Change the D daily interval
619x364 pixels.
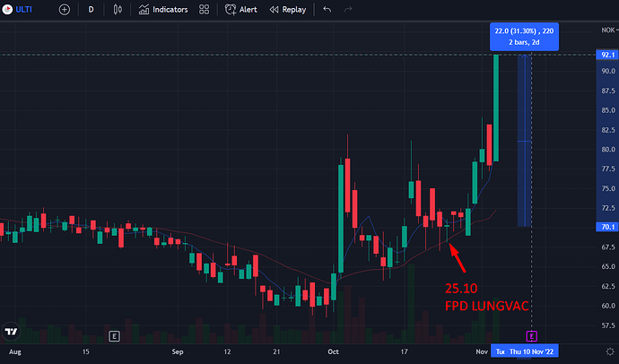[x=91, y=10]
